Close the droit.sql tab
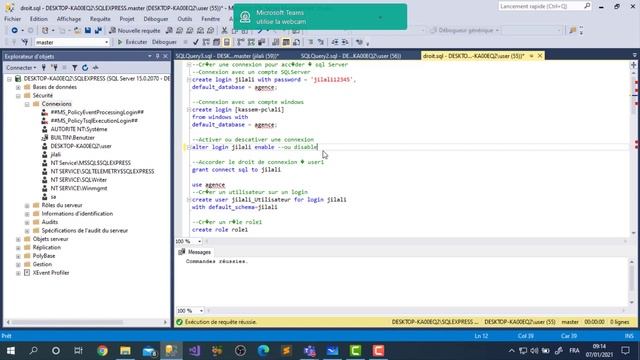This screenshot has height=360, width=640. click(540, 56)
